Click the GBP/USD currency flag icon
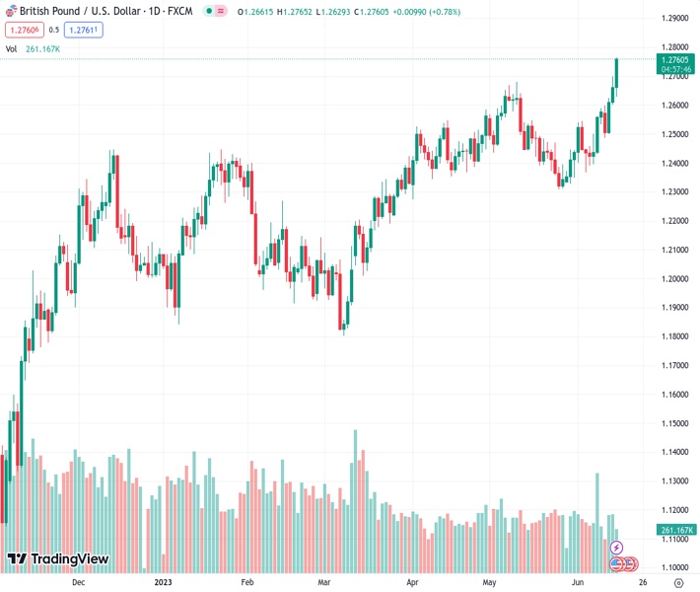Screen dimensions: 700x592 coord(12,10)
